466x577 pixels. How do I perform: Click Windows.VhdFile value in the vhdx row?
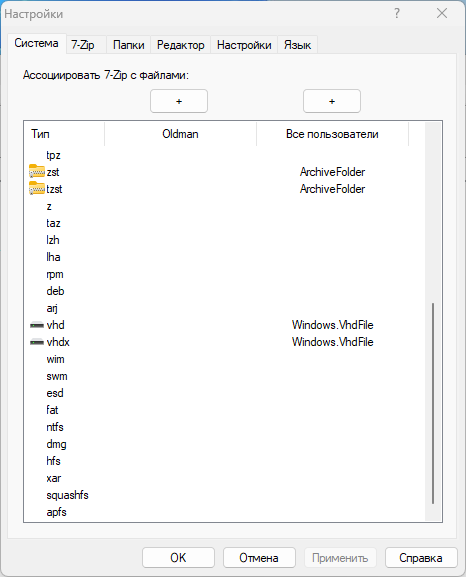332,342
